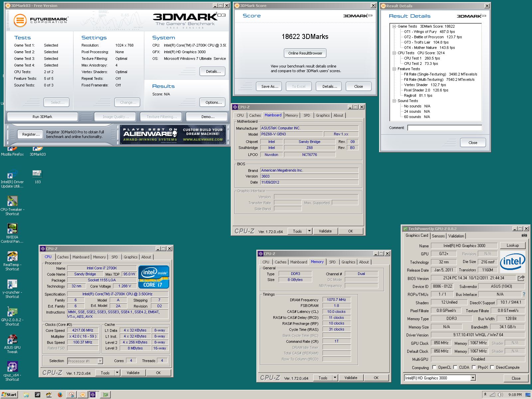Viewport: 532px width, 399px height.
Task: Collapse the Feature Tests tree node
Action: 394,69
